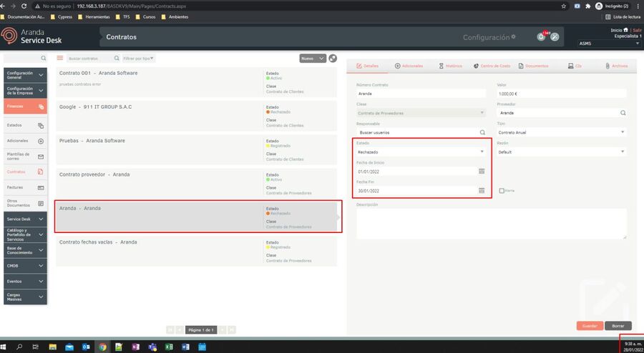Select the Google - 911 IT GROUP row

pos(196,116)
